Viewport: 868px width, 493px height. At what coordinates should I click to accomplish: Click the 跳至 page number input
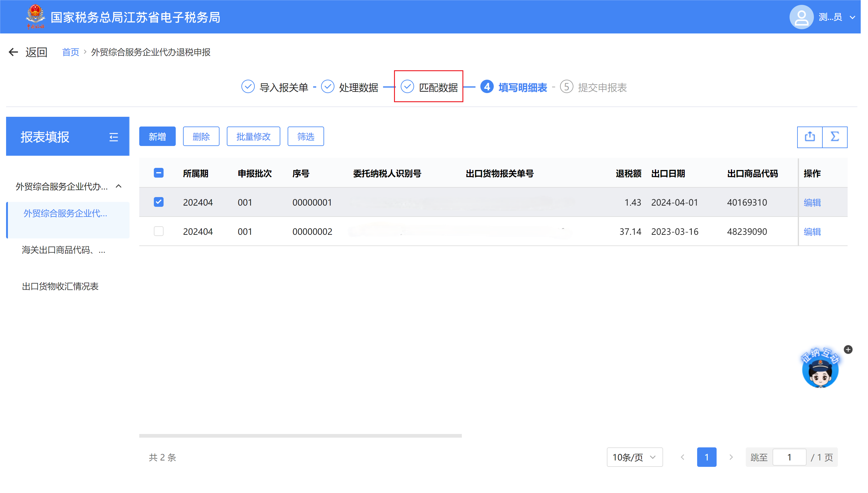(789, 457)
